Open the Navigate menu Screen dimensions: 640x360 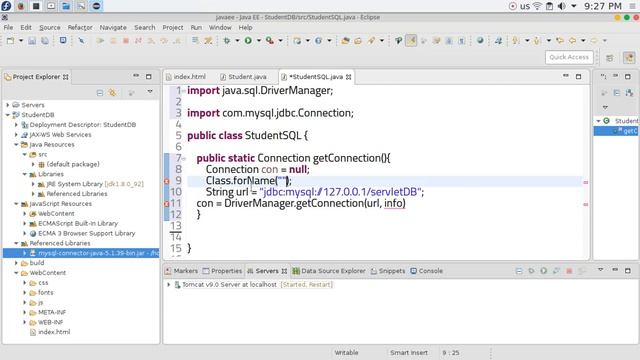point(113,27)
